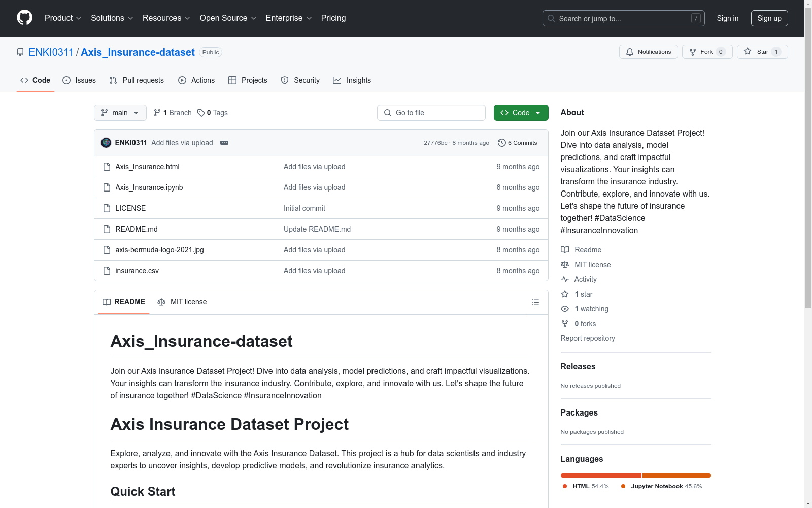The width and height of the screenshot is (812, 508).
Task: Click the GitHub logo icon
Action: pyautogui.click(x=24, y=18)
